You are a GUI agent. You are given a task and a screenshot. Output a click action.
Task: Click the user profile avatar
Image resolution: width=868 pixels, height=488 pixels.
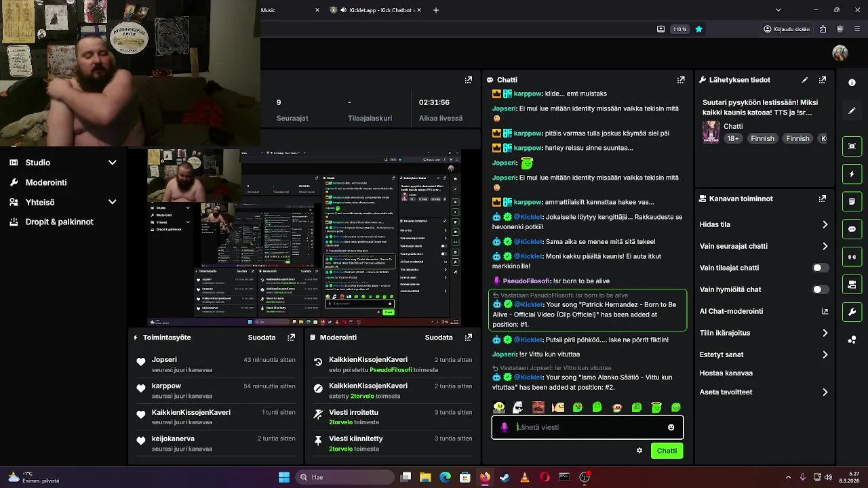pyautogui.click(x=840, y=53)
